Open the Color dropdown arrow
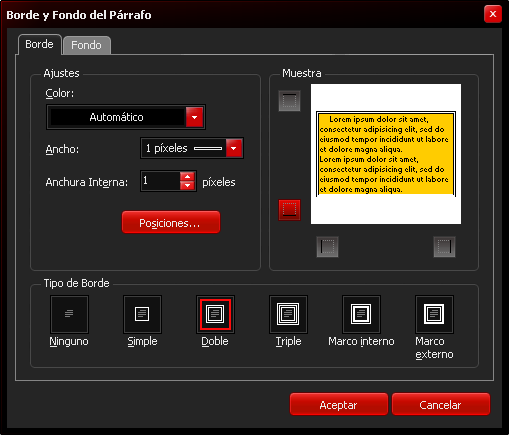Image resolution: width=509 pixels, height=435 pixels. (x=194, y=117)
